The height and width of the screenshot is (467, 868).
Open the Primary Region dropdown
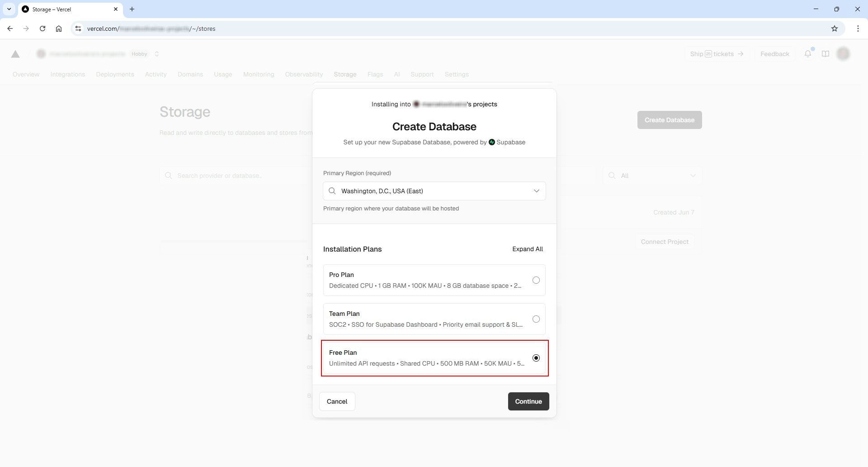[537, 191]
